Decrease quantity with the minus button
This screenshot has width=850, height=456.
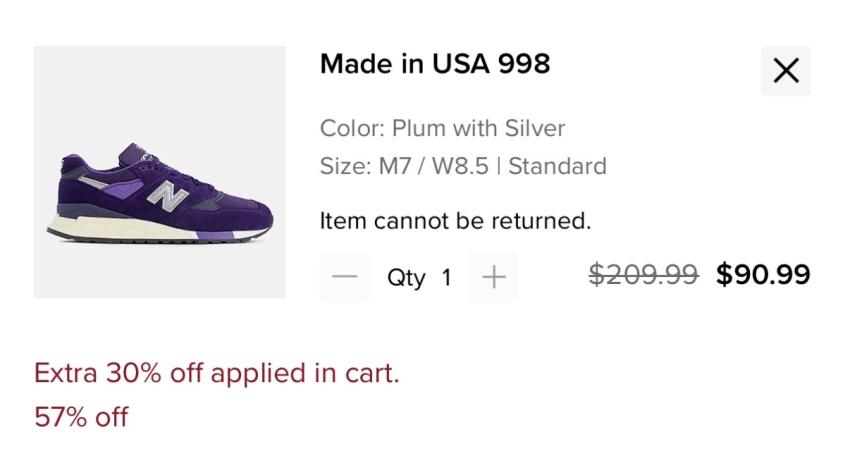pos(344,277)
